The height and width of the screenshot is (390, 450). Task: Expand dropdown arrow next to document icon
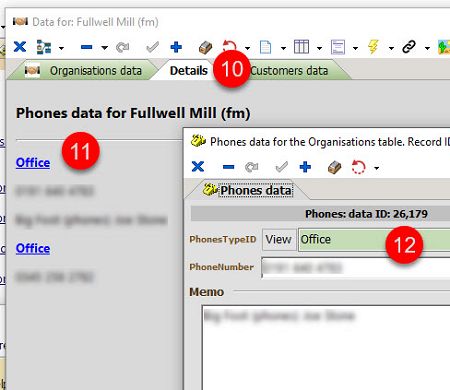(283, 48)
